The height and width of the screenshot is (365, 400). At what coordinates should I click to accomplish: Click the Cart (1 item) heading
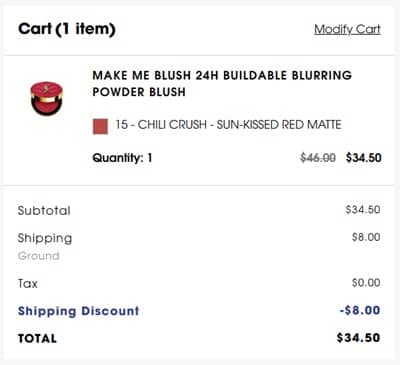click(x=67, y=29)
